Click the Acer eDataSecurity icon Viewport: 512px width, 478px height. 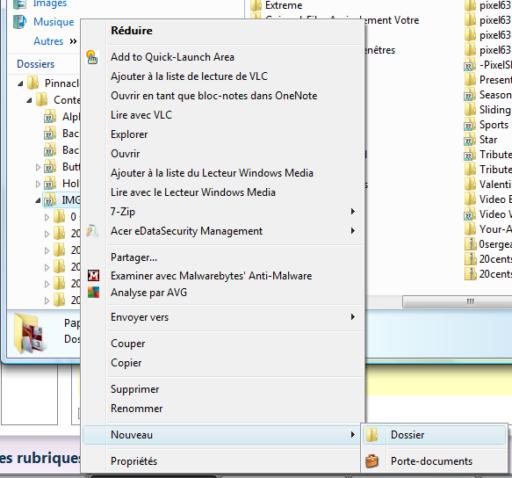click(x=92, y=231)
